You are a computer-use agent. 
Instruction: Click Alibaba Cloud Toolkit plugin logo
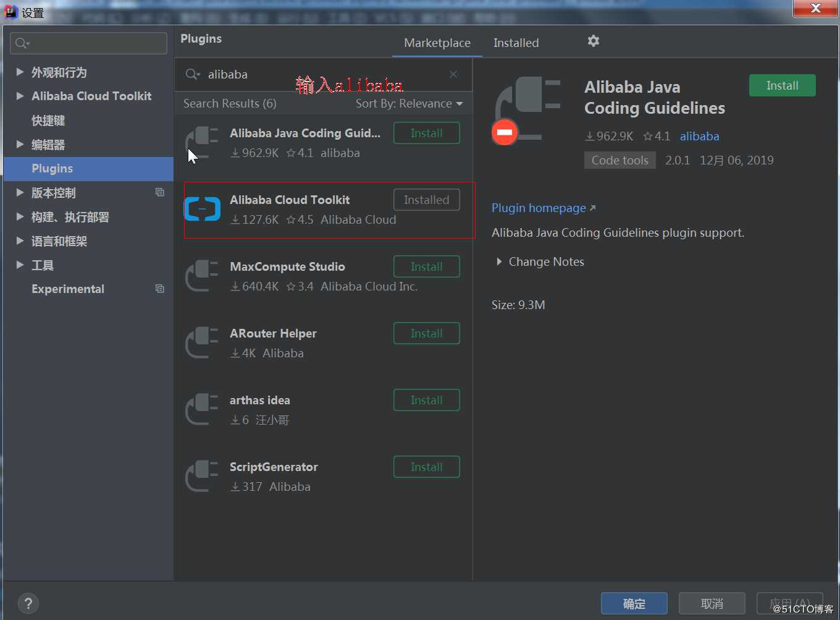202,209
